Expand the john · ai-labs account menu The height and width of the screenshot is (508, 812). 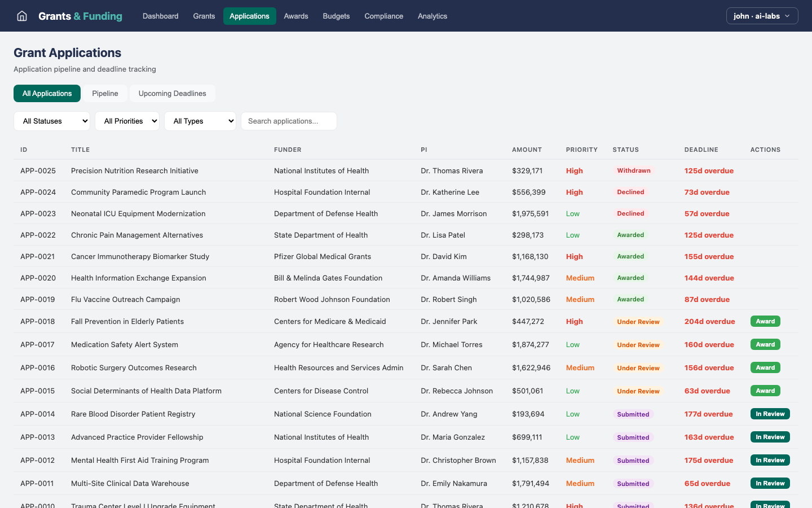pyautogui.click(x=762, y=16)
